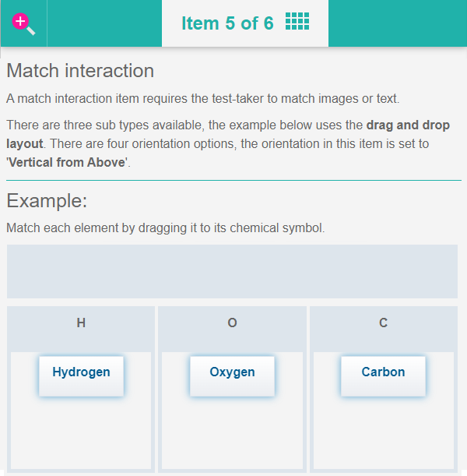Click the bold 'Vertical from Above' text

pyautogui.click(x=67, y=163)
